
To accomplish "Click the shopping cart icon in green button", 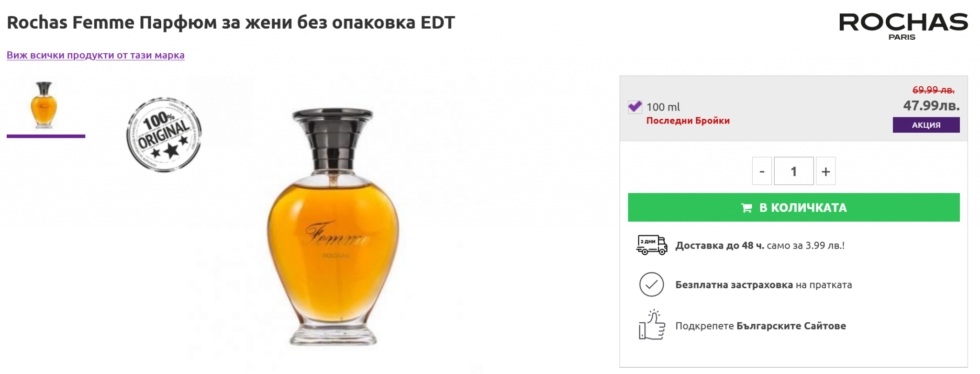I will [x=746, y=208].
